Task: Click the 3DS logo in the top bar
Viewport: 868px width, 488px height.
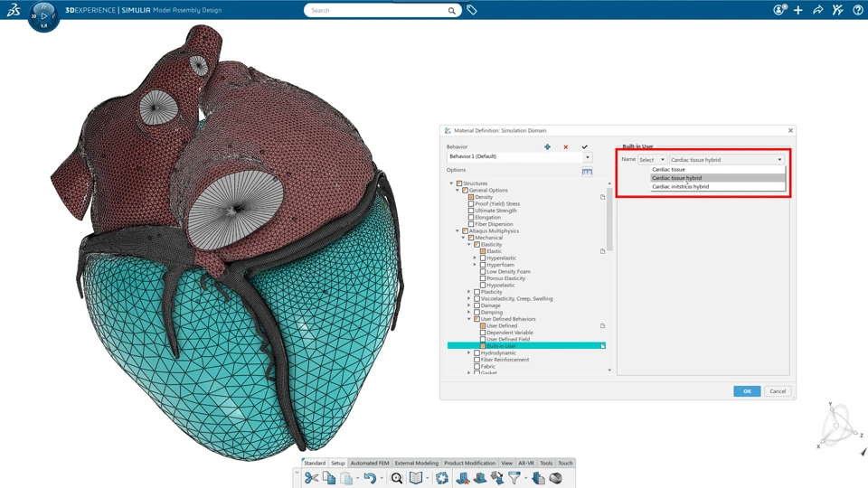Action: click(14, 9)
